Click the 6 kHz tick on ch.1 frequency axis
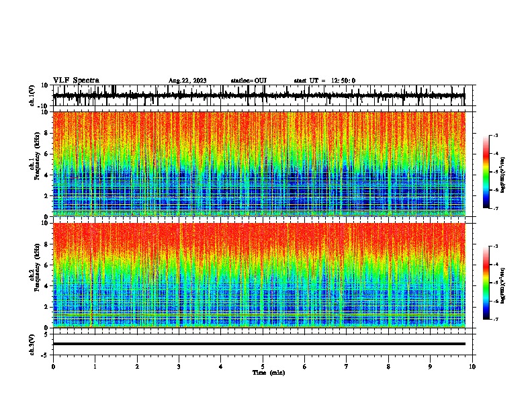 click(47, 154)
